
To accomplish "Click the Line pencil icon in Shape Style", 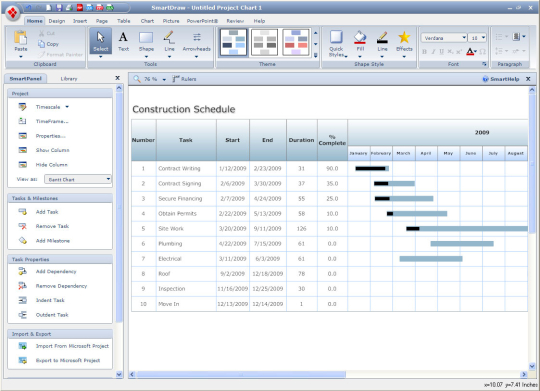I will (x=382, y=37).
